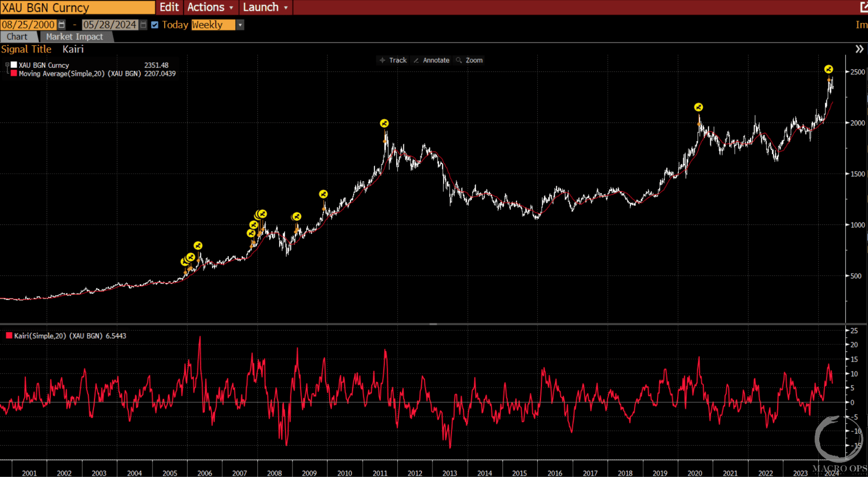This screenshot has height=477, width=868.
Task: Expand panel with double chevron icon
Action: click(x=859, y=49)
